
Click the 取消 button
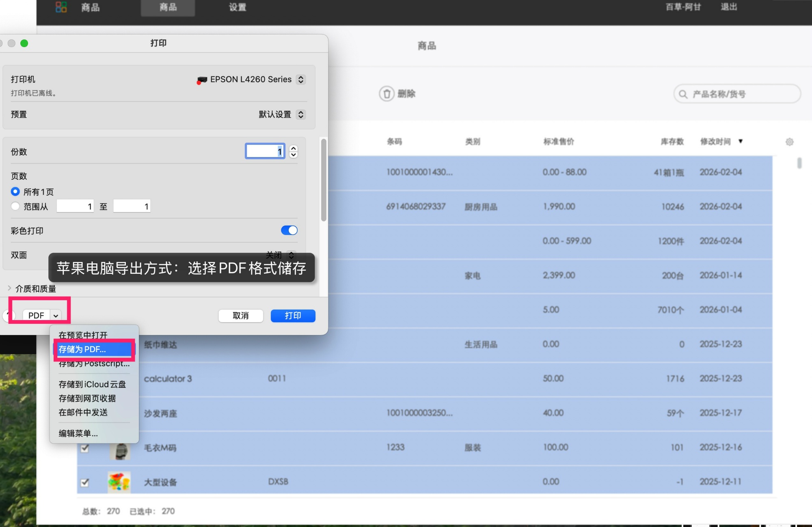click(241, 316)
